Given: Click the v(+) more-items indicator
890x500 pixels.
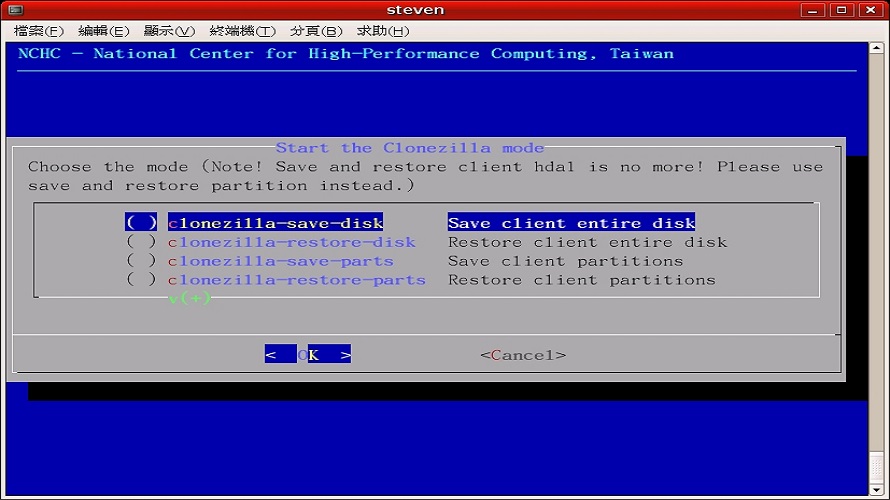Looking at the screenshot, I should click(190, 298).
